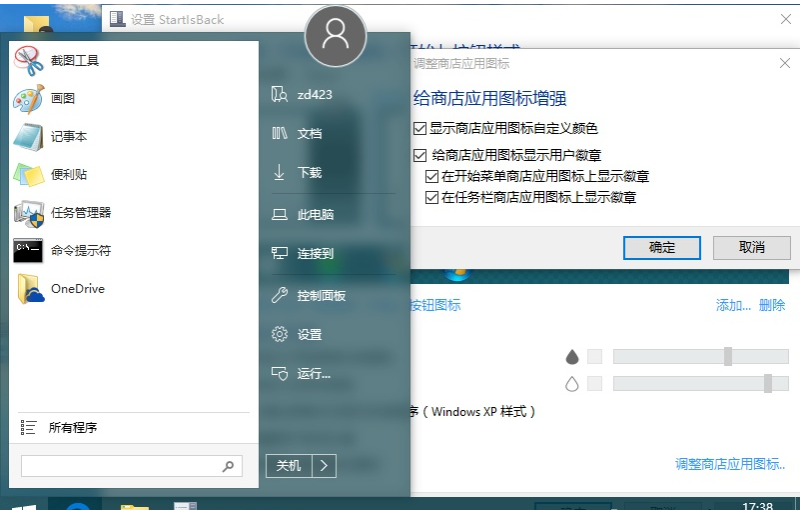Image resolution: width=812 pixels, height=510 pixels.
Task: Select 连接到 menu entry
Action: (x=315, y=254)
